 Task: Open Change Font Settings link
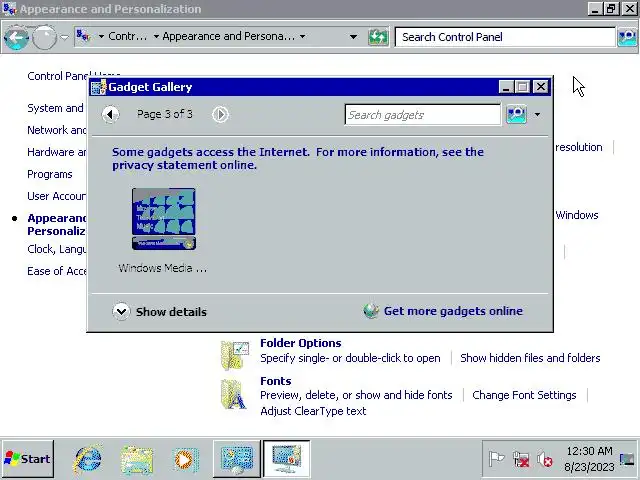click(x=524, y=395)
